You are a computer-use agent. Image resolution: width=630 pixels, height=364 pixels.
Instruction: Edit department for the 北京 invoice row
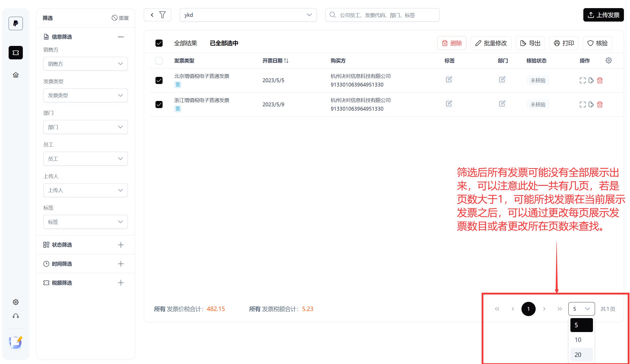click(x=502, y=80)
